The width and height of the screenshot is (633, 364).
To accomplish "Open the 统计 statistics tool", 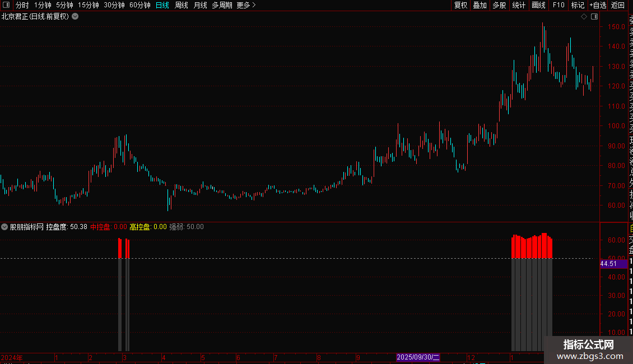I will coord(519,5).
